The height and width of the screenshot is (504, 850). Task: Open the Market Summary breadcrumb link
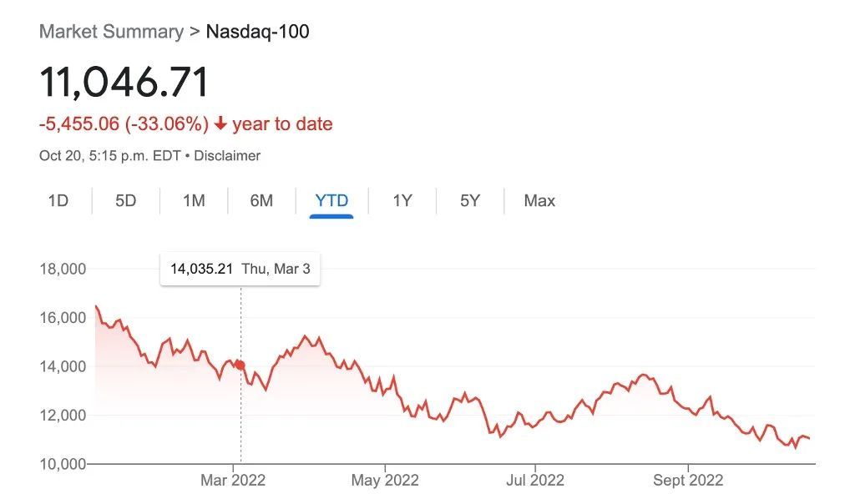(x=111, y=33)
